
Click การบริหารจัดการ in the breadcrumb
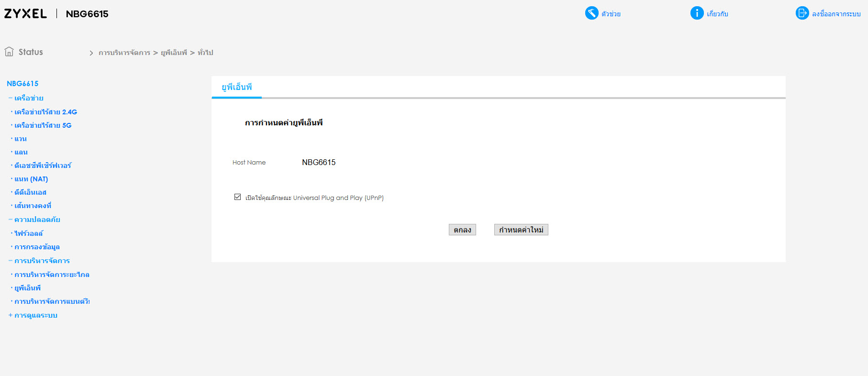(x=124, y=53)
